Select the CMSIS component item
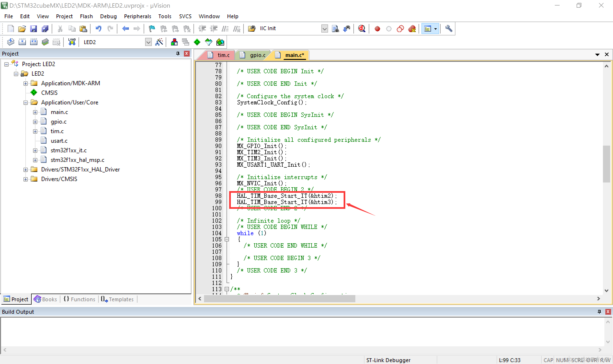This screenshot has width=613, height=364. point(49,93)
